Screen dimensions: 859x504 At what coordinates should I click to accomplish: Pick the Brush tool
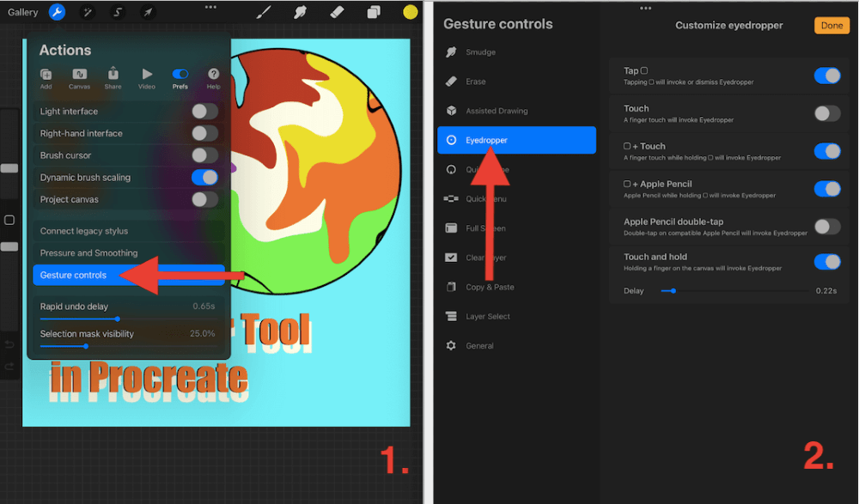click(263, 12)
